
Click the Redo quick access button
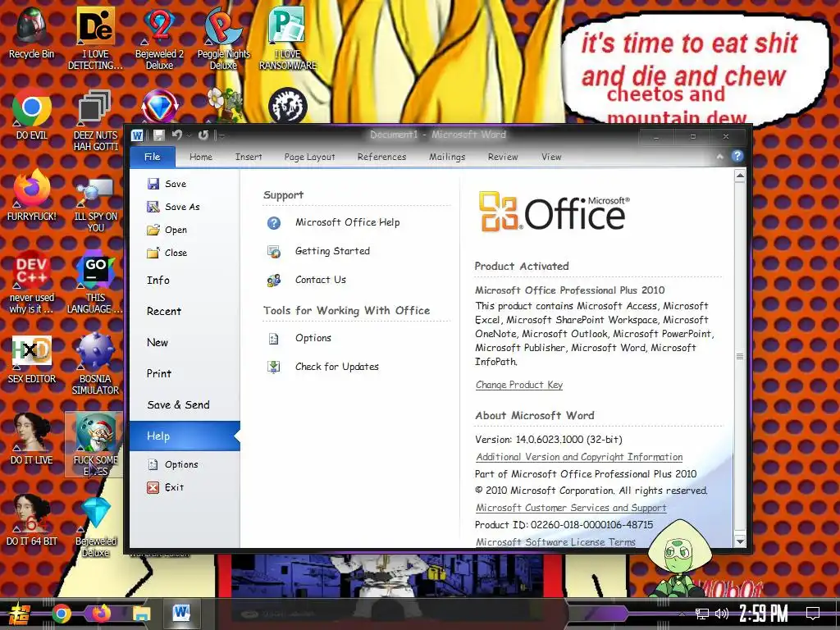point(203,135)
